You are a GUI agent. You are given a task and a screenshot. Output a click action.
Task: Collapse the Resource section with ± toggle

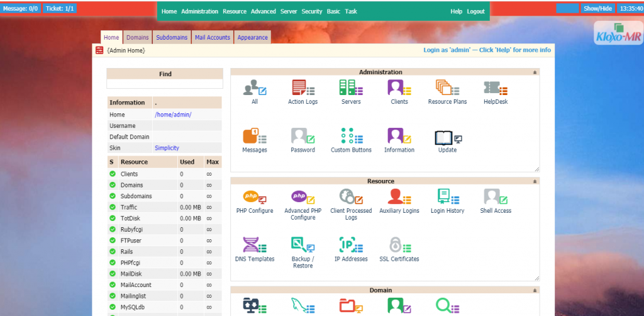[x=535, y=181]
